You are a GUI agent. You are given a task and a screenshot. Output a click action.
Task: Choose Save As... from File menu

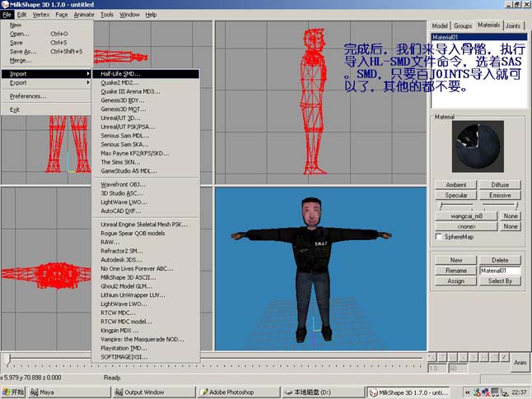point(46,52)
